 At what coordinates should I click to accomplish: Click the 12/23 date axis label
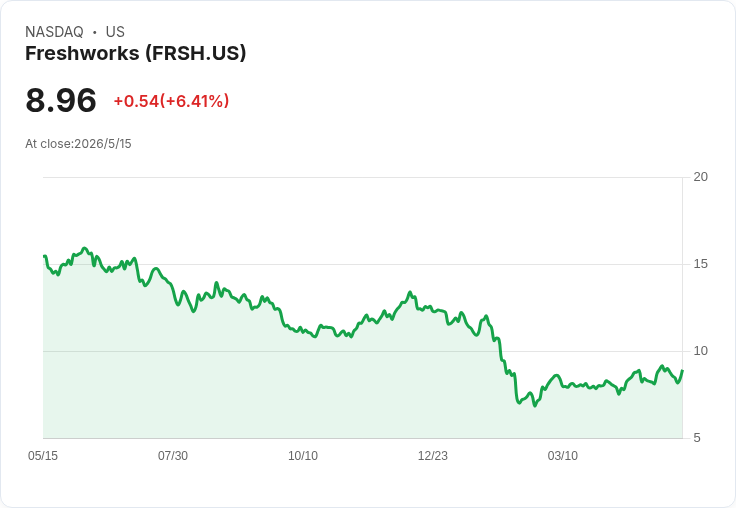pos(433,455)
